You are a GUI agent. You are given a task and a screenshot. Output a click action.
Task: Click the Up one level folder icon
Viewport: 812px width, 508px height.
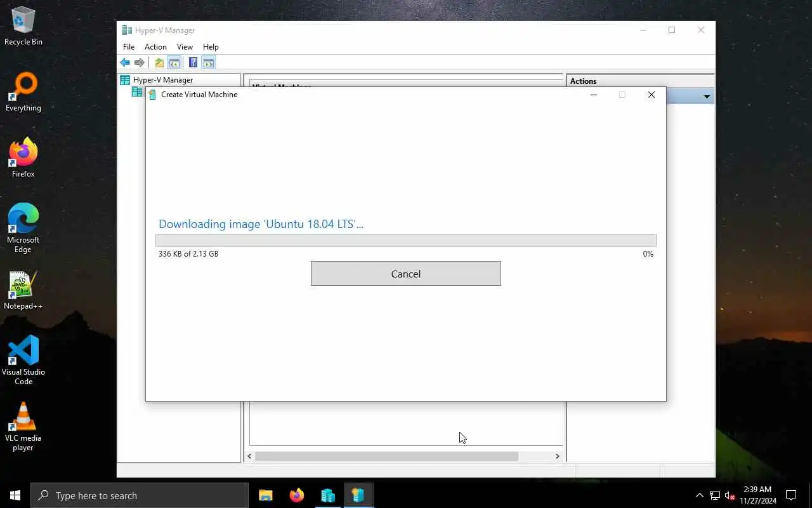pos(159,62)
